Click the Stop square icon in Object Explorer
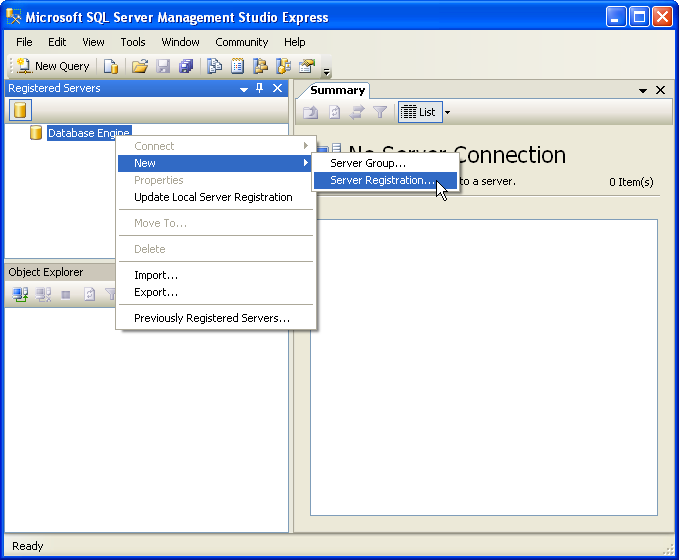Image resolution: width=679 pixels, height=560 pixels. click(x=66, y=295)
